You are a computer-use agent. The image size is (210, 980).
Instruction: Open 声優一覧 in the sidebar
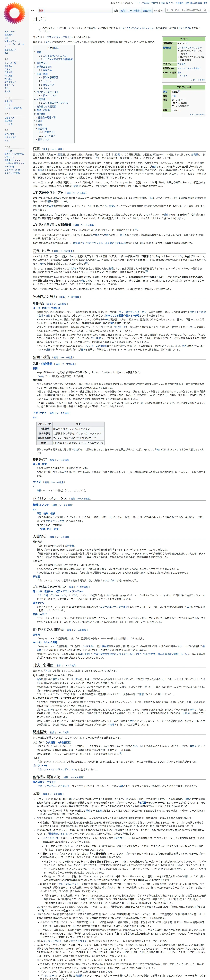click(8, 102)
